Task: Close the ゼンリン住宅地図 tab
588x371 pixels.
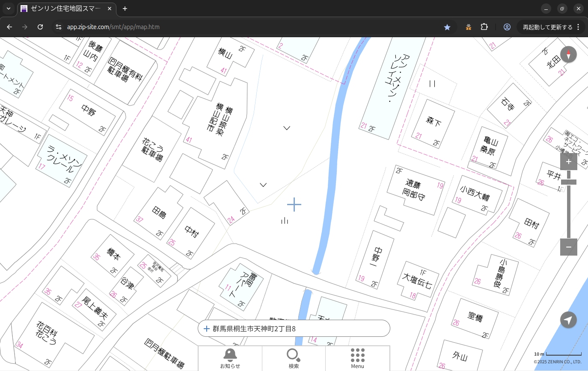Action: 110,9
